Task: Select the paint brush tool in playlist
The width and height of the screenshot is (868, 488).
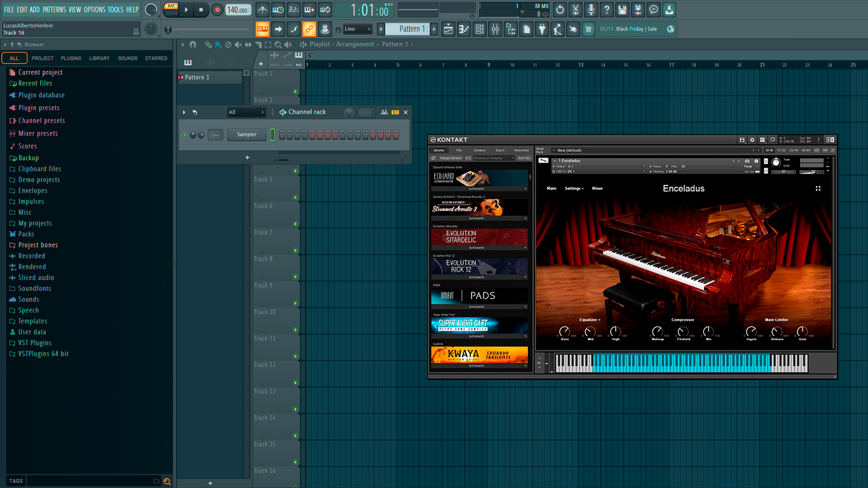Action: (218, 44)
